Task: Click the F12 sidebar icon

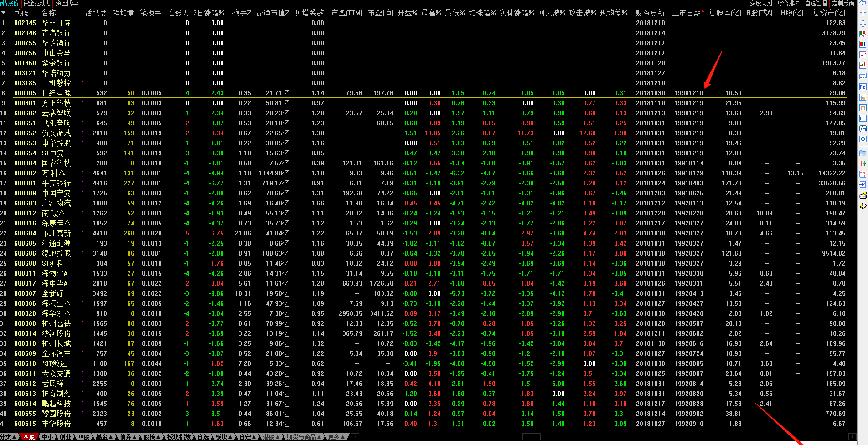Action: coord(863,118)
